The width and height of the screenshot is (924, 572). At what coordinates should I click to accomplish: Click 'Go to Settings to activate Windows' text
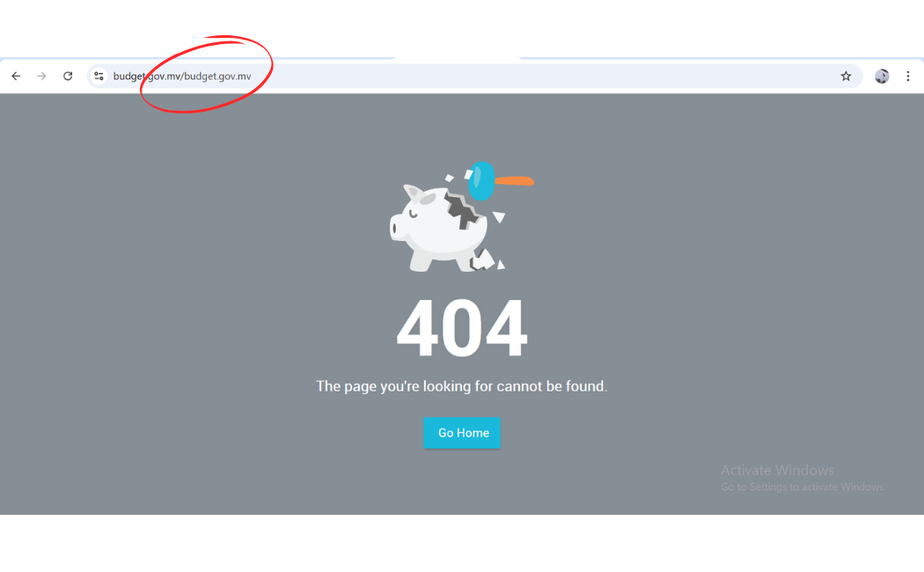point(803,488)
